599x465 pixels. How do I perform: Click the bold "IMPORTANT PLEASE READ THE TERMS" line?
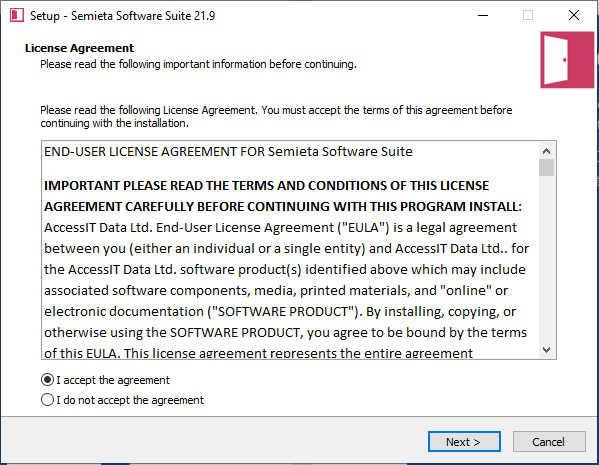coord(266,186)
